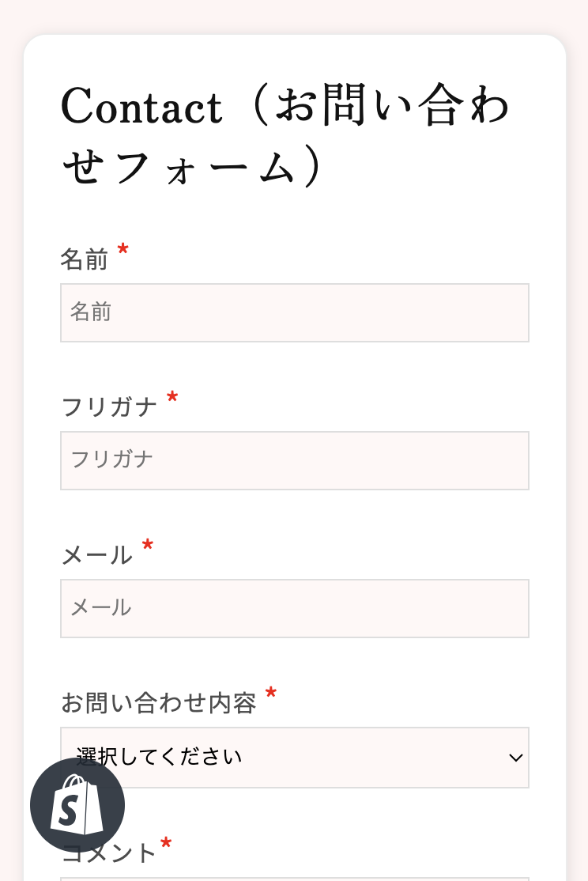Expand the dropdown using its chevron arrow
This screenshot has height=881, width=588.
[x=515, y=758]
